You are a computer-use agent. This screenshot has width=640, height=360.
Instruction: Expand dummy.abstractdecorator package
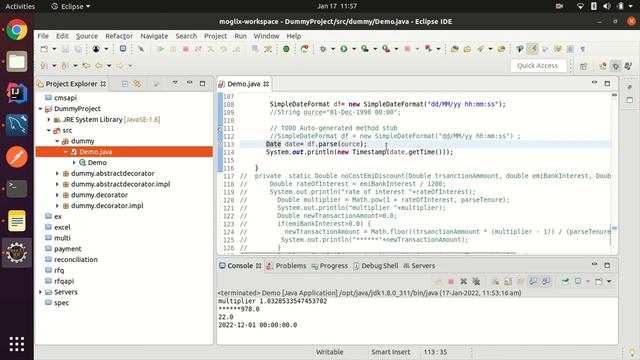[x=57, y=173]
